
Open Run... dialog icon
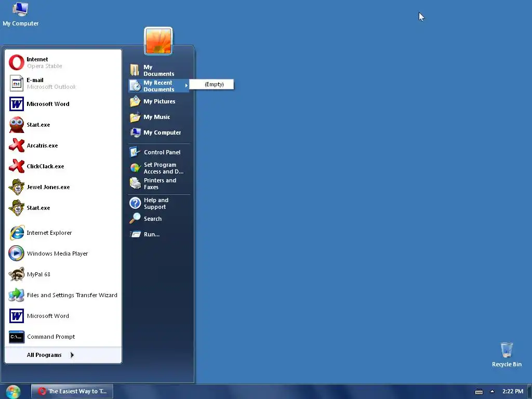pos(136,234)
